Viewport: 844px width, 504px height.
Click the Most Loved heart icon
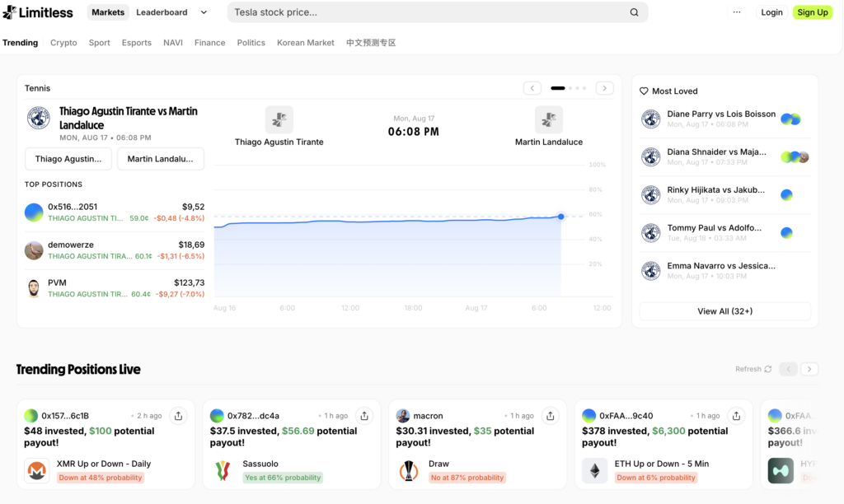coord(644,91)
